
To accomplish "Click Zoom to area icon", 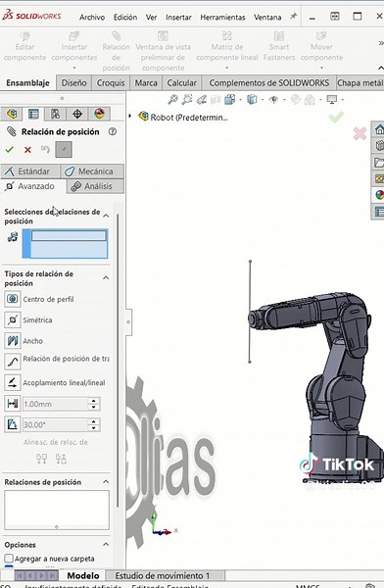I will pyautogui.click(x=187, y=99).
